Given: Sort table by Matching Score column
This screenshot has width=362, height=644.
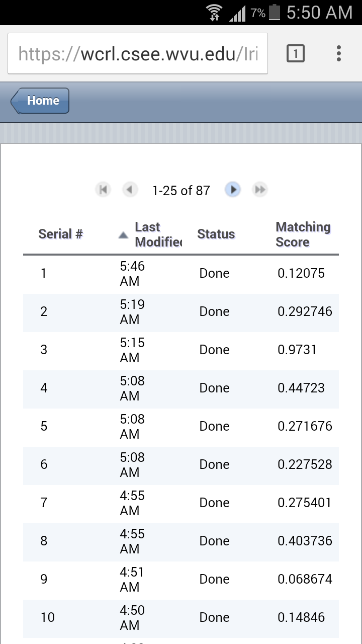Looking at the screenshot, I should (x=303, y=234).
